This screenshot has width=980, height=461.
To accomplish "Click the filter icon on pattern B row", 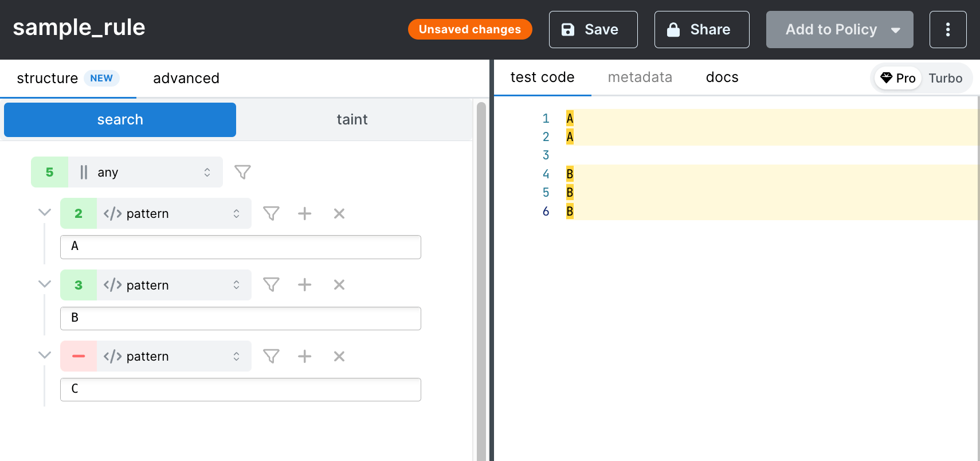I will [271, 285].
